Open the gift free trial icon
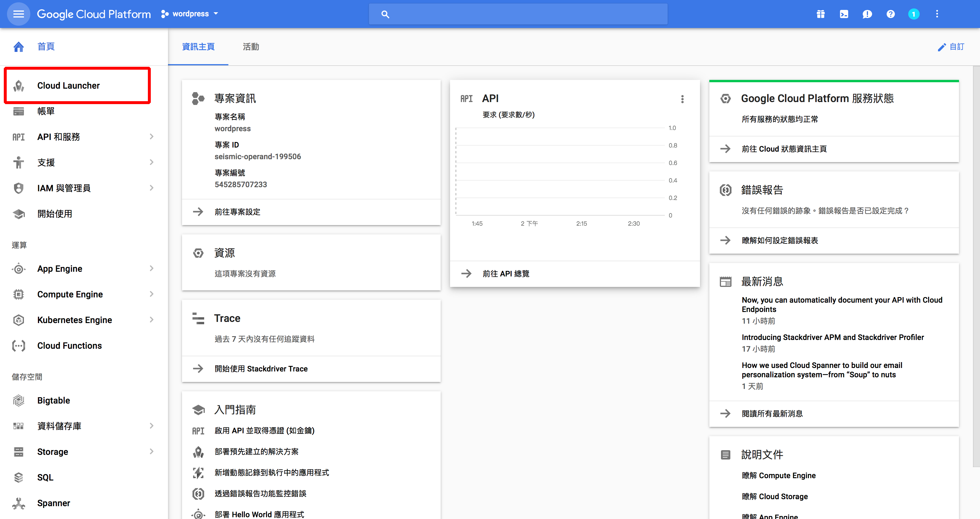 pos(820,14)
